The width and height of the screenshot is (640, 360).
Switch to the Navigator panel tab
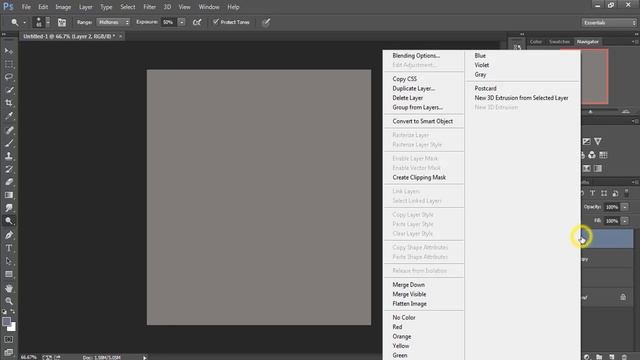click(587, 42)
